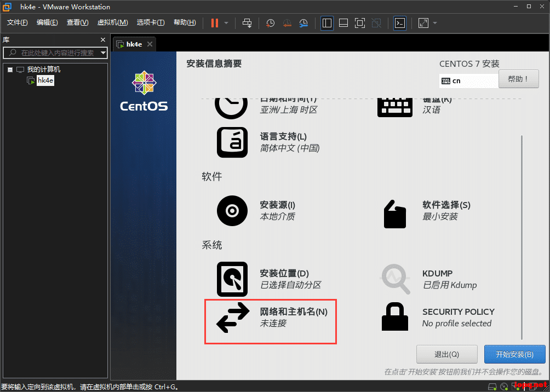This screenshot has height=392, width=550.
Task: Switch to full screen mode
Action: 360,23
